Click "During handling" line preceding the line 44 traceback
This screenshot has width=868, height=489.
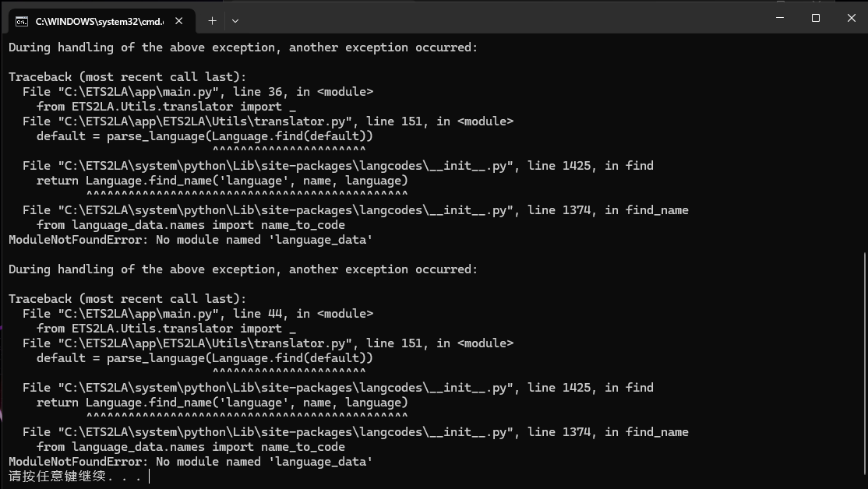[x=242, y=269]
